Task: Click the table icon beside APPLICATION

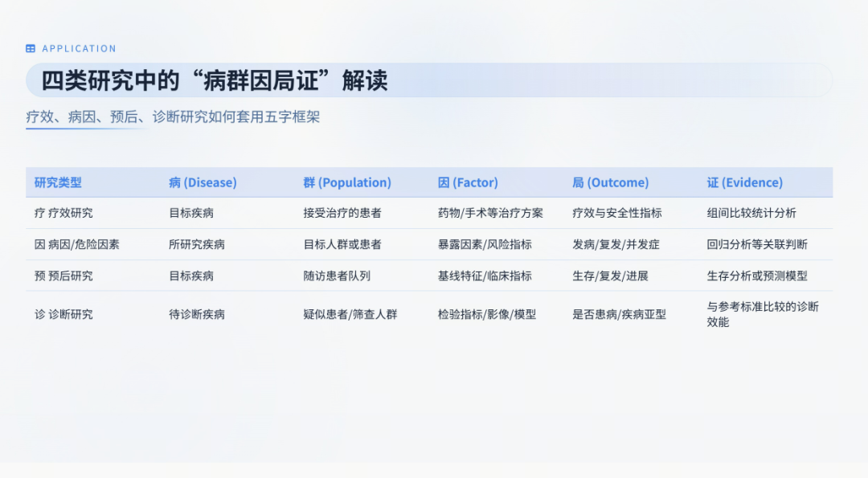Action: 31,49
